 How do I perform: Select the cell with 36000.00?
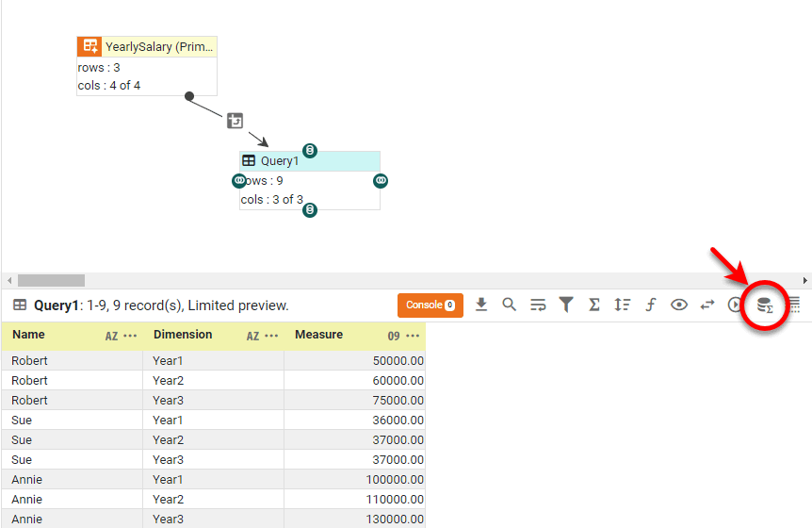(355, 420)
